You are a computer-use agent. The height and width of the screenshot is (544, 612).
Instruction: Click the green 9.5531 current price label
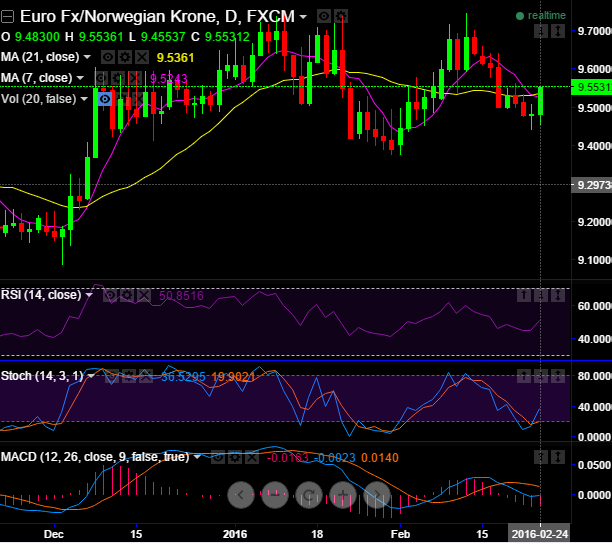[x=591, y=87]
